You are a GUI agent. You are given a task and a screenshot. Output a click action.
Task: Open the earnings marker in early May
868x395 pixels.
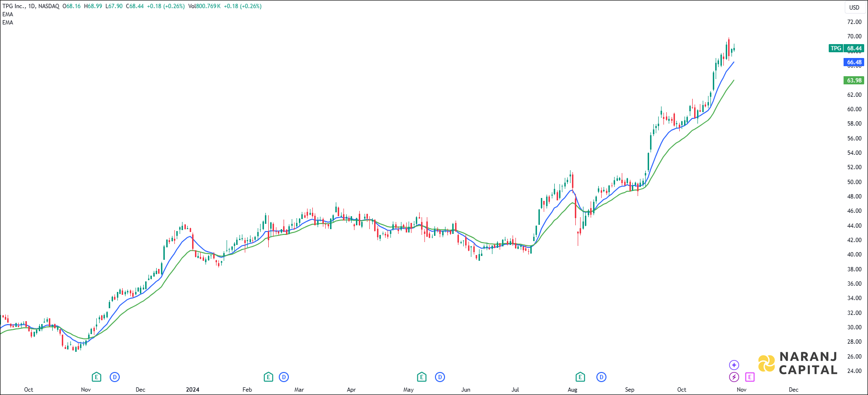point(422,377)
